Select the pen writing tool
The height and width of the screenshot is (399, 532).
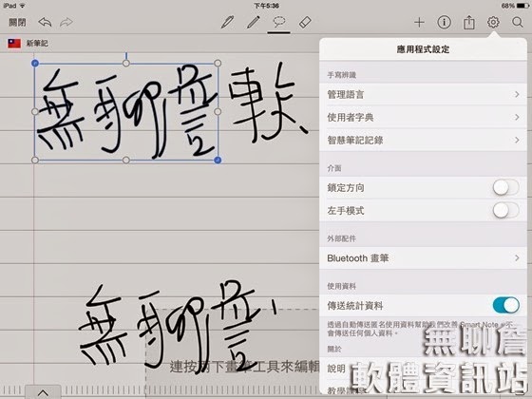tap(227, 23)
